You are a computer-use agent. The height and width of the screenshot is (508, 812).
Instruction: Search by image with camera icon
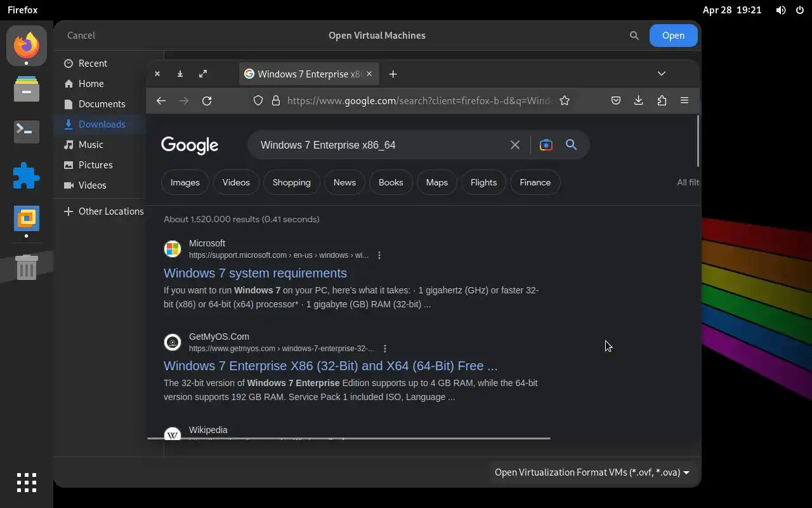click(546, 145)
